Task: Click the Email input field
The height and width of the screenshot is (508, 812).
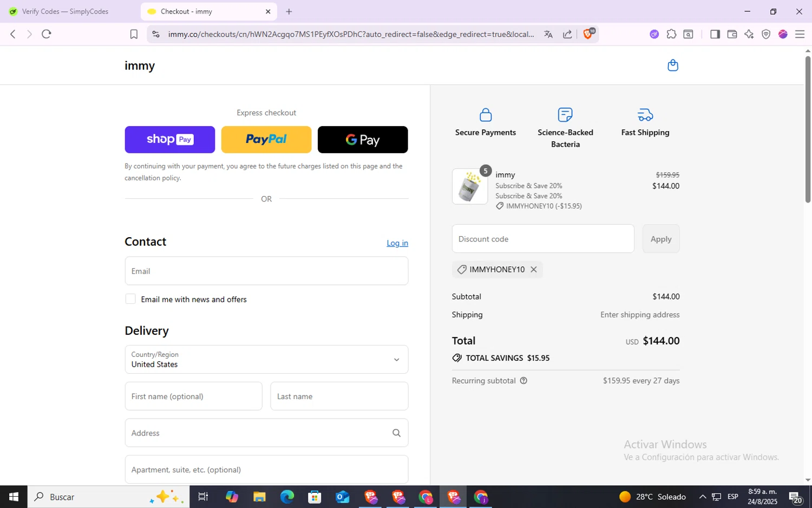Action: (x=266, y=271)
